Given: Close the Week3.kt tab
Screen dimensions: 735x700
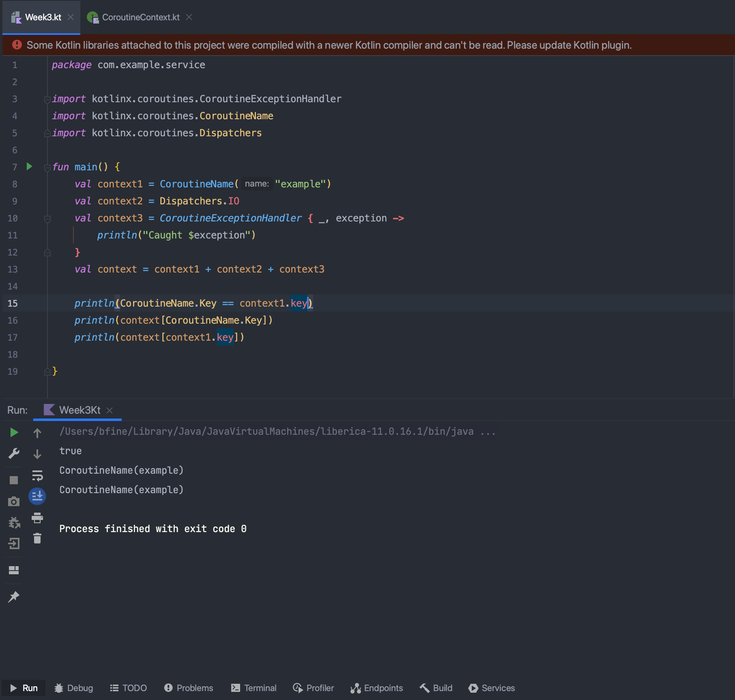Looking at the screenshot, I should (71, 17).
